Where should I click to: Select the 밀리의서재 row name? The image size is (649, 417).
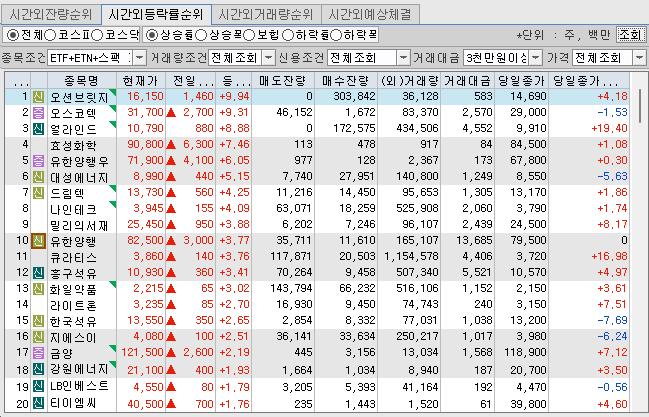tap(79, 225)
